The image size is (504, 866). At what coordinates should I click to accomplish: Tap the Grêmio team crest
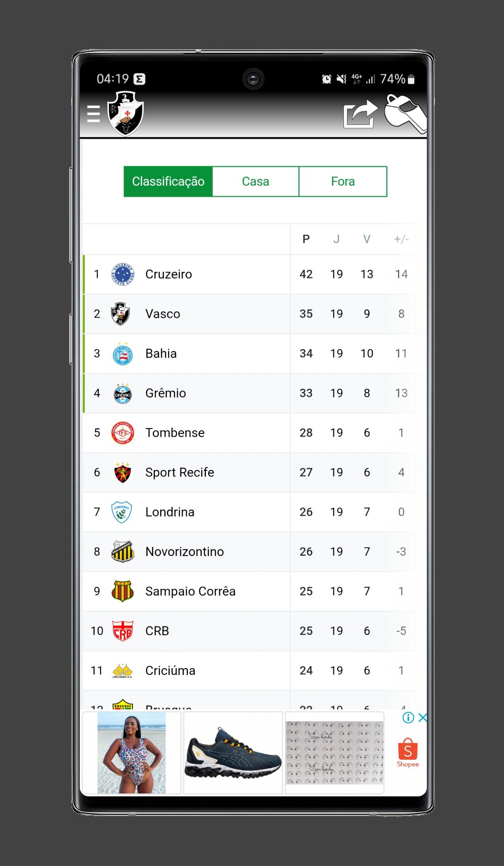tap(122, 393)
